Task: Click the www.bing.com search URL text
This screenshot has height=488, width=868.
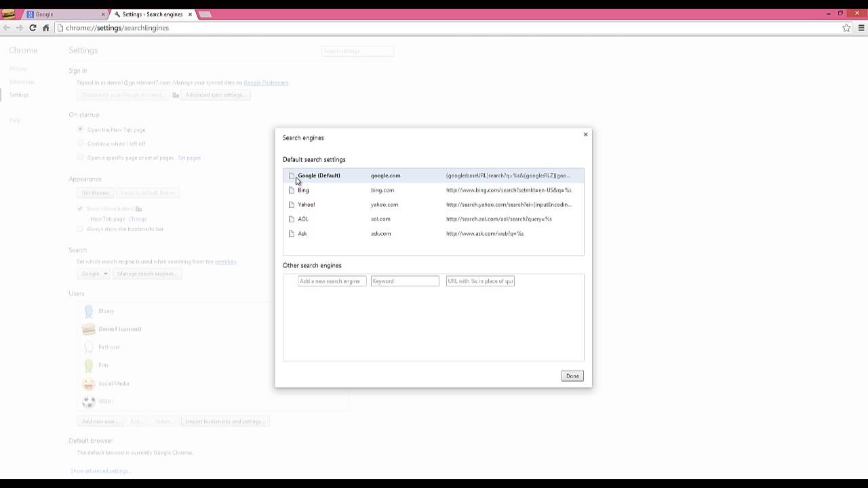Action: click(509, 190)
